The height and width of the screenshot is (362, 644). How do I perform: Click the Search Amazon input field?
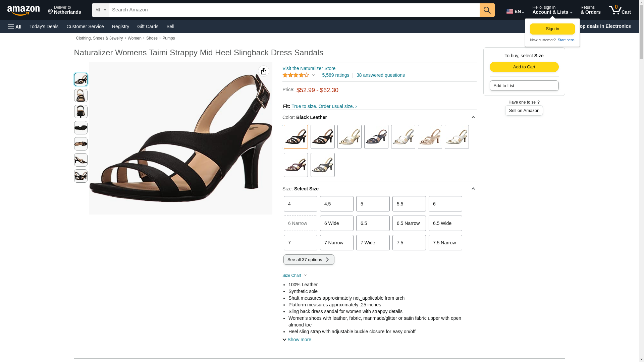294,10
